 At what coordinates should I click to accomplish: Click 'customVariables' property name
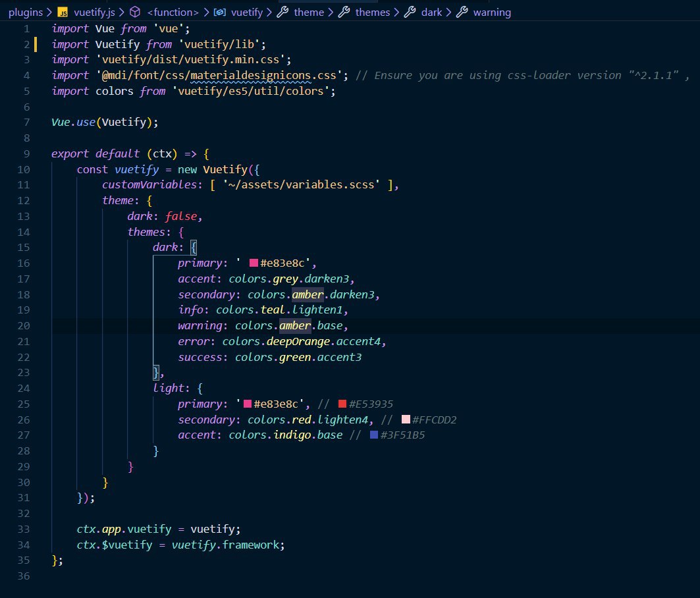149,185
